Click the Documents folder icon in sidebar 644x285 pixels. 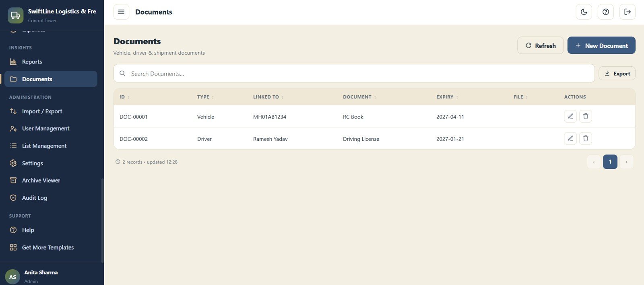pyautogui.click(x=13, y=79)
